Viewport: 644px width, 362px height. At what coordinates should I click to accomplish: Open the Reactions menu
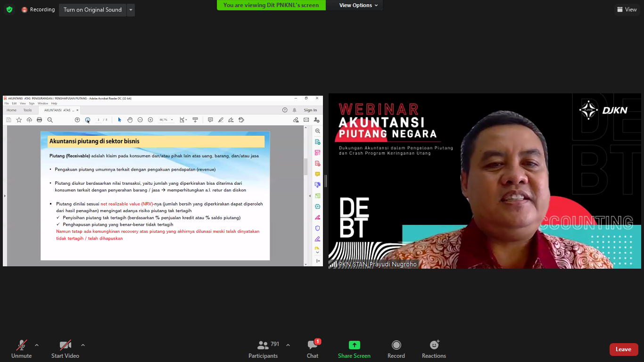(x=434, y=349)
